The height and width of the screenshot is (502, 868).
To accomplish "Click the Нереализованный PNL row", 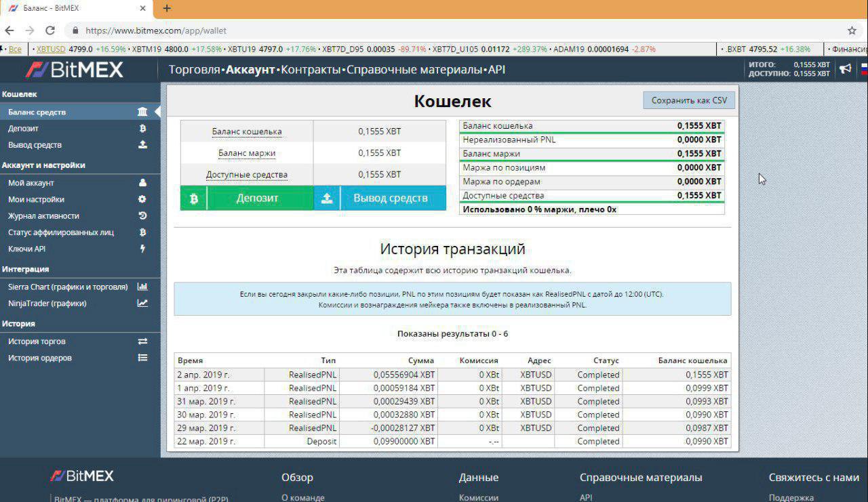I will click(592, 140).
